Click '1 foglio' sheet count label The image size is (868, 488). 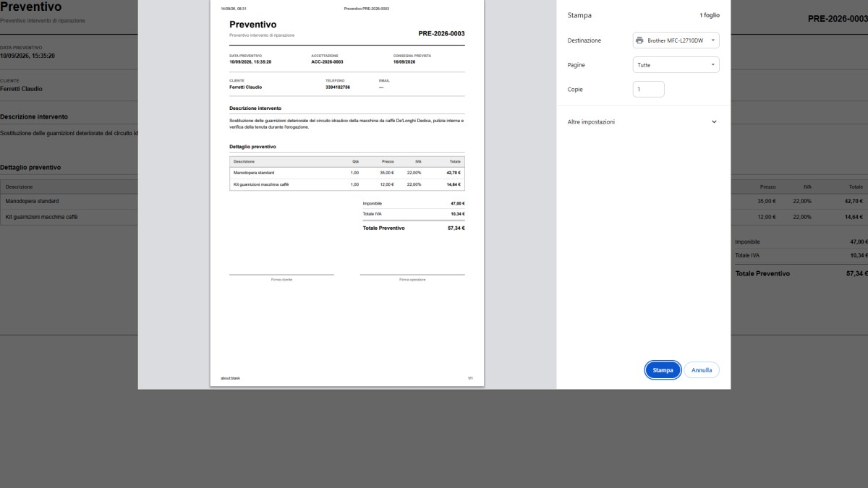[710, 15]
